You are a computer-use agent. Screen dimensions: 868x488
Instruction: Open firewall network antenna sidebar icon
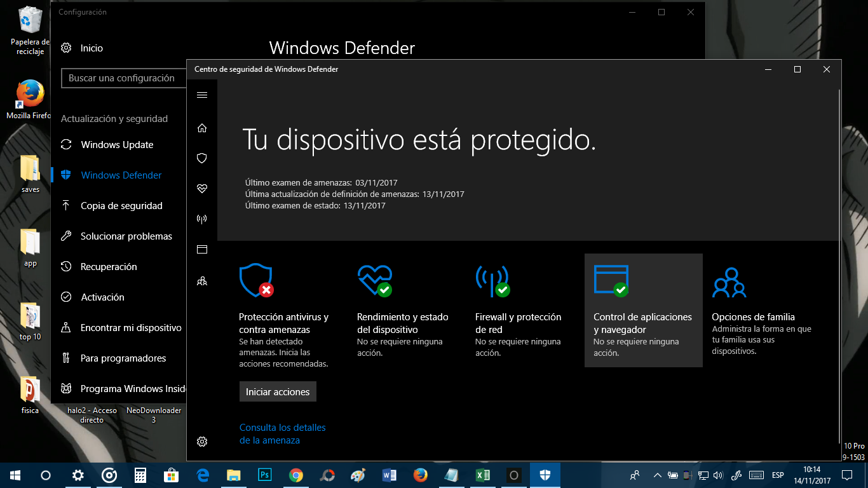click(202, 219)
